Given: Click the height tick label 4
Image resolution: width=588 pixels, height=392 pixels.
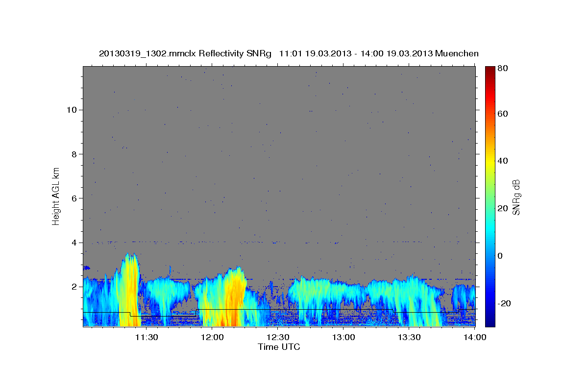Looking at the screenshot, I should pyautogui.click(x=74, y=243).
